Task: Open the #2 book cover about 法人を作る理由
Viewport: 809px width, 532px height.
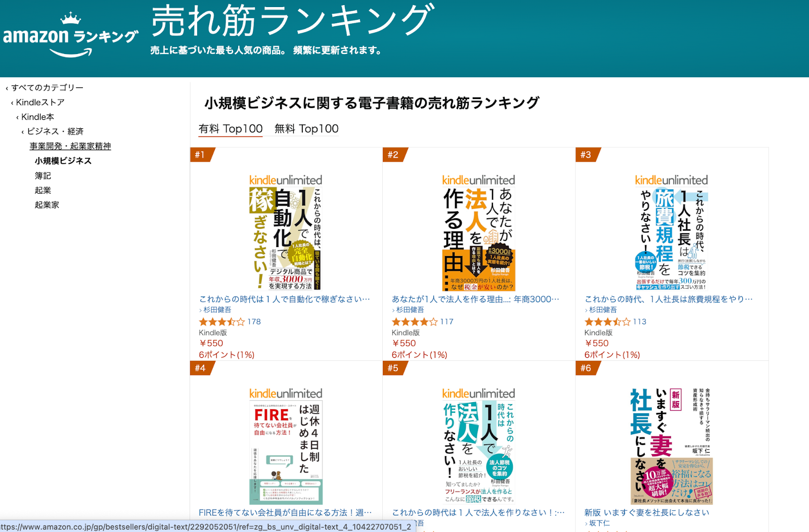Action: (478, 232)
